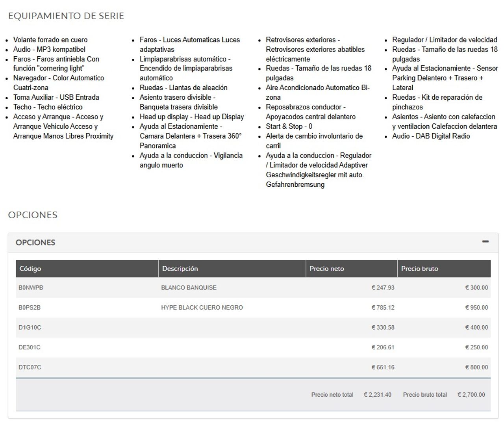This screenshot has width=504, height=425.
Task: Select the B0PS2B option code
Action: tap(30, 308)
